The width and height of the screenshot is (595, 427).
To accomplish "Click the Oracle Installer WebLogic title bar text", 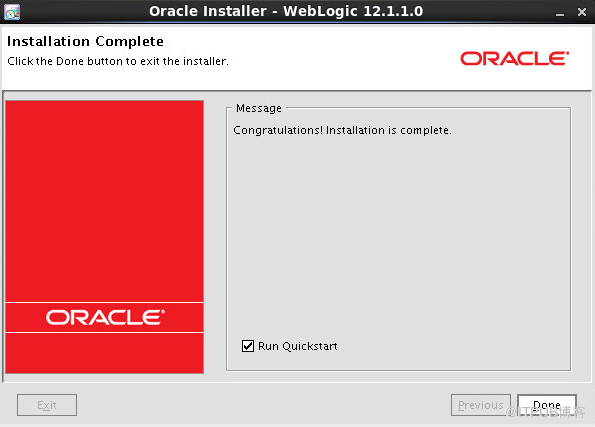I will (x=286, y=11).
